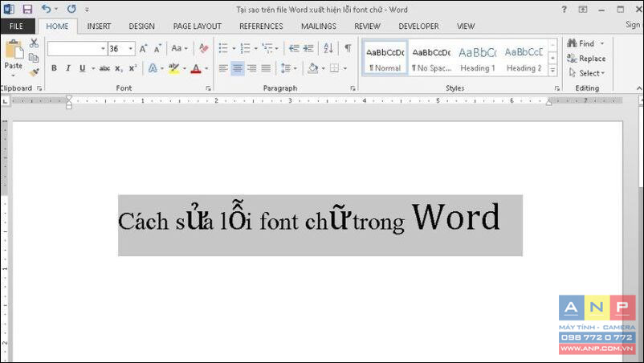The image size is (644, 363).
Task: Apply yellow text highlight color
Action: pyautogui.click(x=173, y=68)
